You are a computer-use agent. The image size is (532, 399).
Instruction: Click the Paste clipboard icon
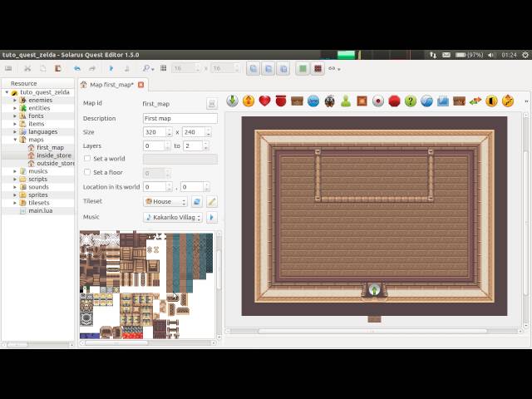tap(58, 68)
